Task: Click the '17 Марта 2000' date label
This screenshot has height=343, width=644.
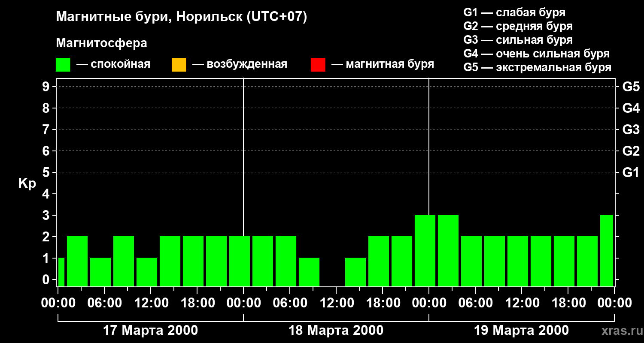Action: coord(151,331)
